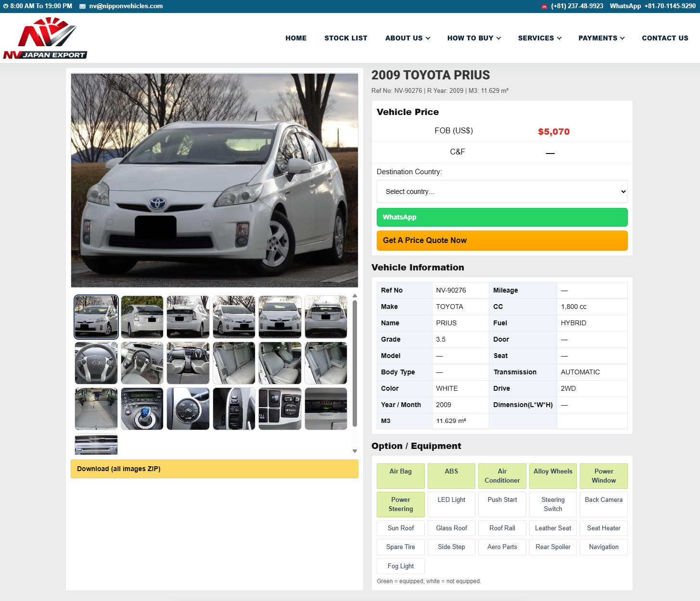700x601 pixels.
Task: Click the thumbnail scrollbar down arrow
Action: tap(355, 451)
